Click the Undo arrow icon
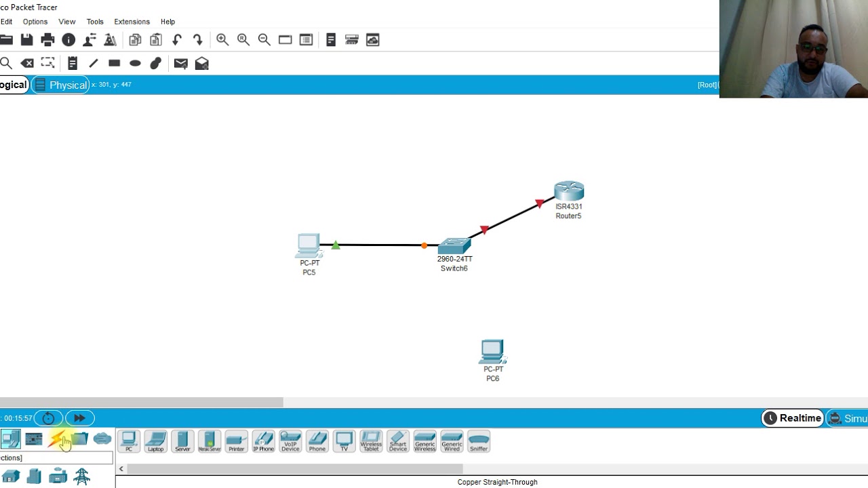This screenshot has height=488, width=868. (x=177, y=40)
